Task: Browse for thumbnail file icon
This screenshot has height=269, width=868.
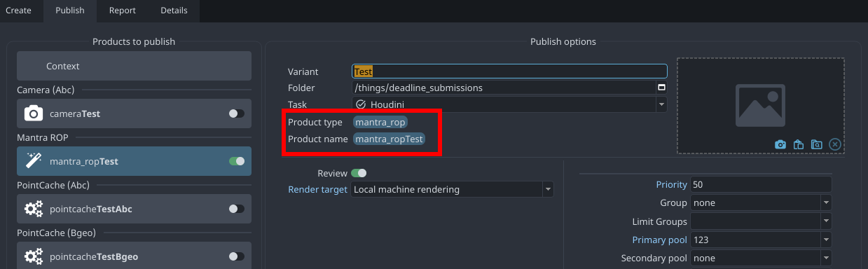Action: tap(816, 144)
